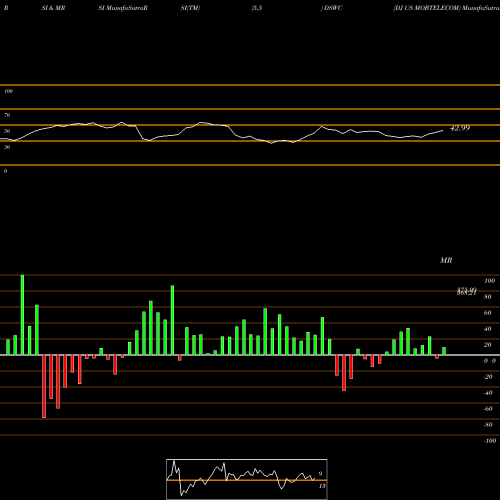500x500 pixels.
Task: Click the 20 label on MR axis
Action: click(x=488, y=345)
